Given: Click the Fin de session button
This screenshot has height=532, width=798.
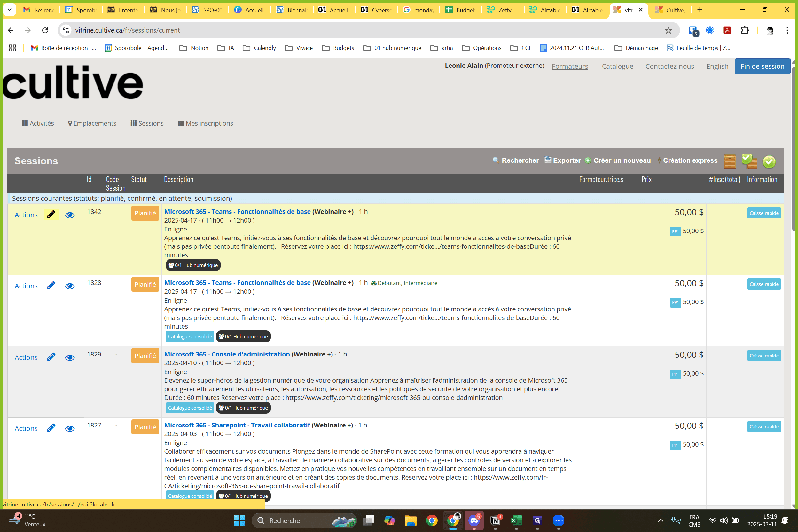Looking at the screenshot, I should click(x=762, y=66).
